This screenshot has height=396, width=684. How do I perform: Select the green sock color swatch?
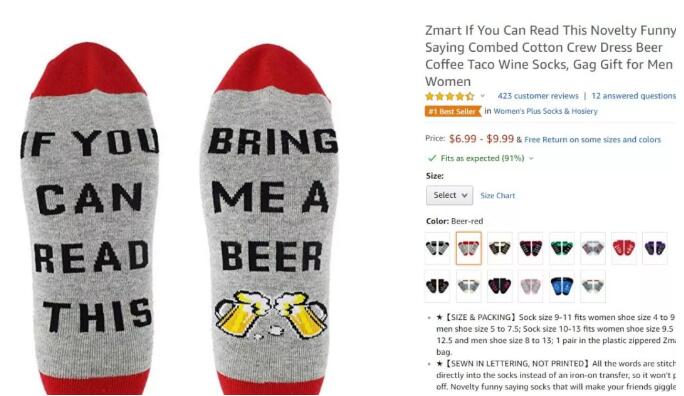pyautogui.click(x=562, y=248)
